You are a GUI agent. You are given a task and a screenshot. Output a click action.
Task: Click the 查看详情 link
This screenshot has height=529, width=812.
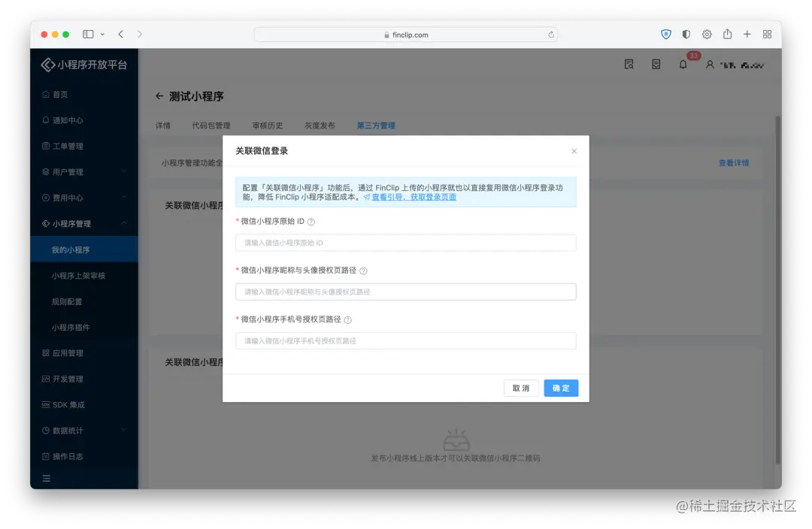coord(733,163)
